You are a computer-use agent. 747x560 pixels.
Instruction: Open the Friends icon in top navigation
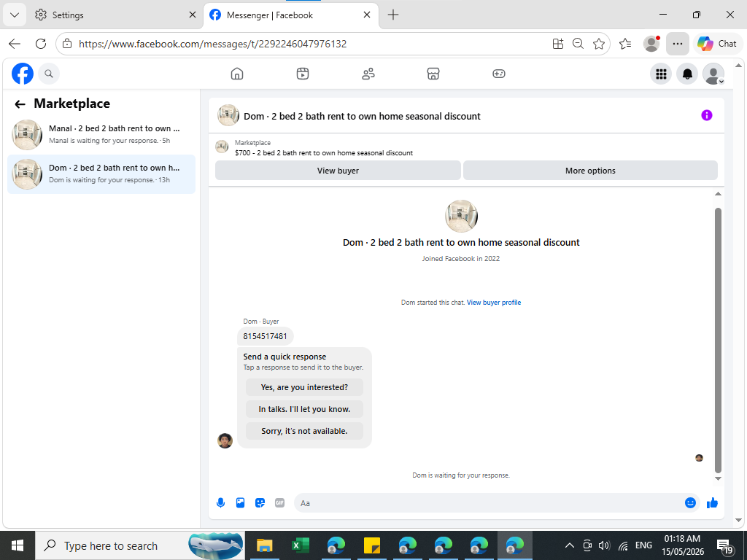click(x=368, y=74)
